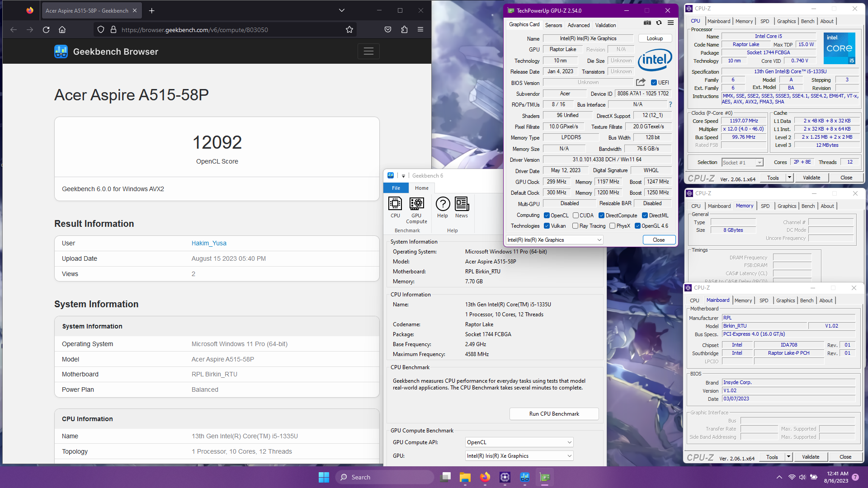The width and height of the screenshot is (868, 488).
Task: Open the GPU selection dropdown in GPU-Z
Action: point(555,240)
